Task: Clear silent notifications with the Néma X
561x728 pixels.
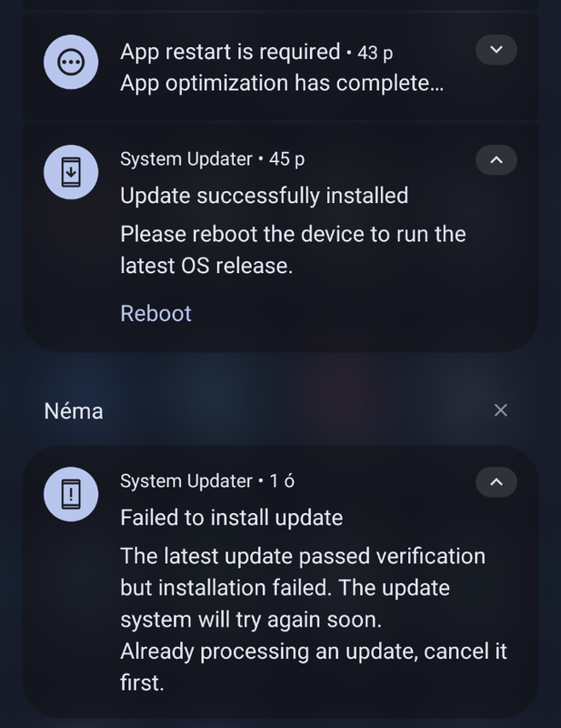Action: pos(501,410)
